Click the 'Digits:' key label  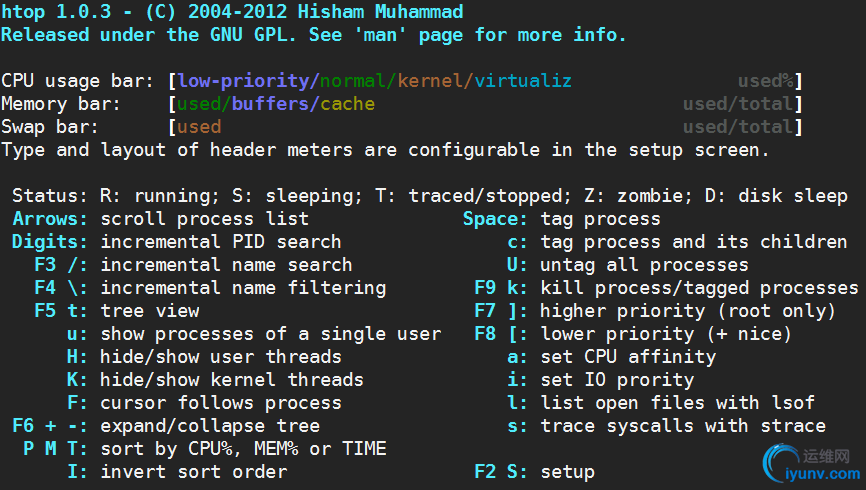[x=50, y=242]
